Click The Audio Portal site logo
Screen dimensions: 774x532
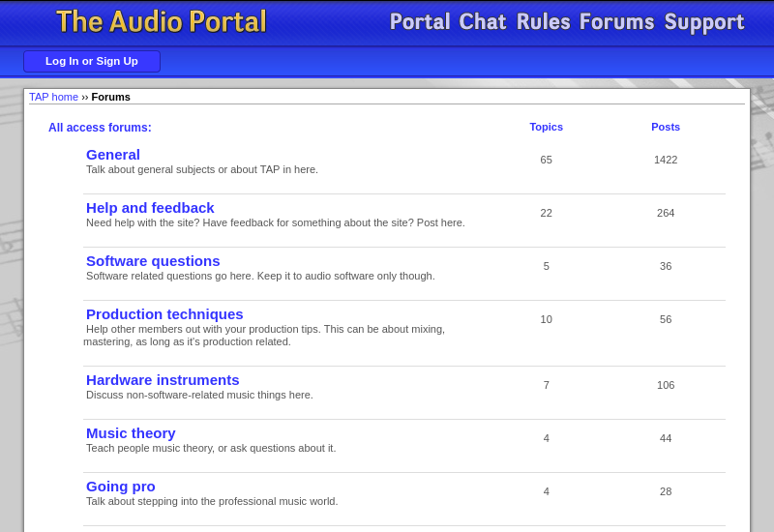tap(162, 22)
